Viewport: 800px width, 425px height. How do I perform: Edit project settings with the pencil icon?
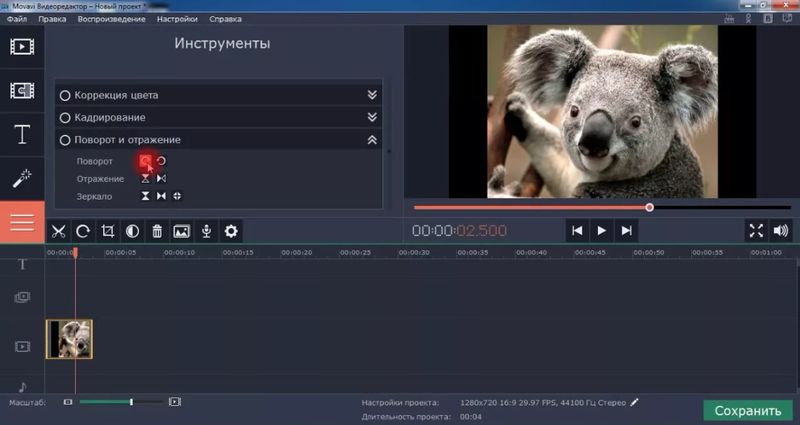pos(634,402)
